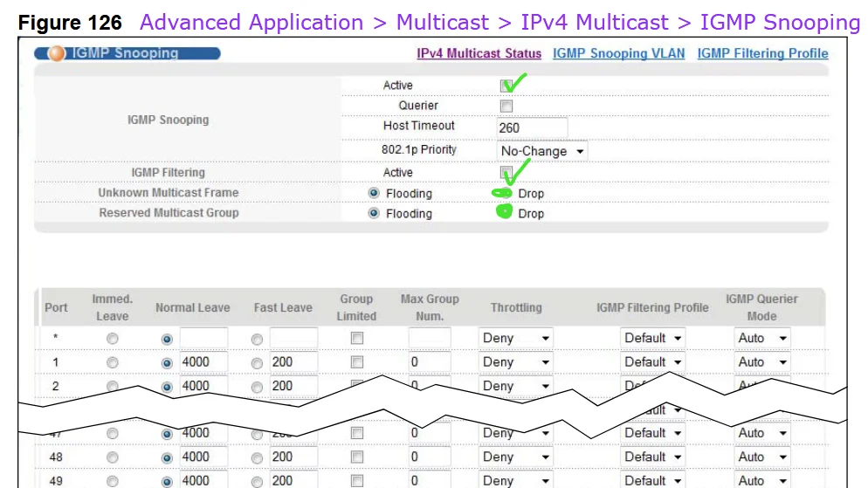This screenshot has width=868, height=488.
Task: Select Normal Leave for the * port row
Action: 167,340
